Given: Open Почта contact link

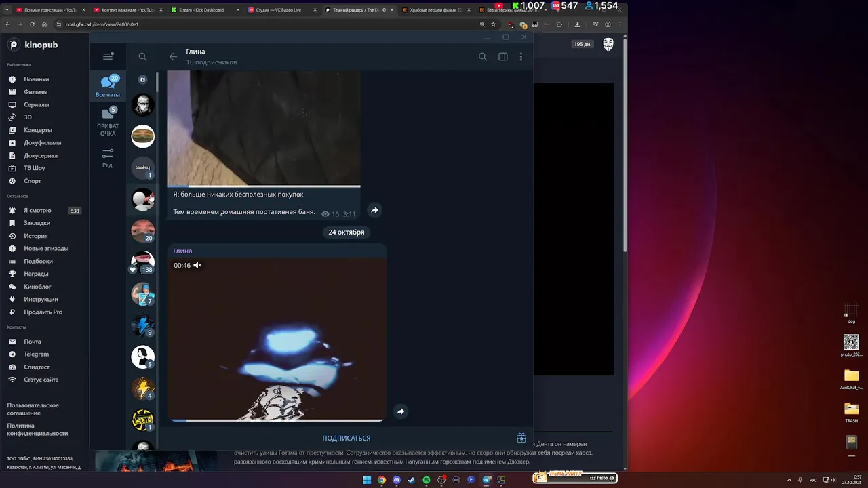Looking at the screenshot, I should [x=32, y=342].
